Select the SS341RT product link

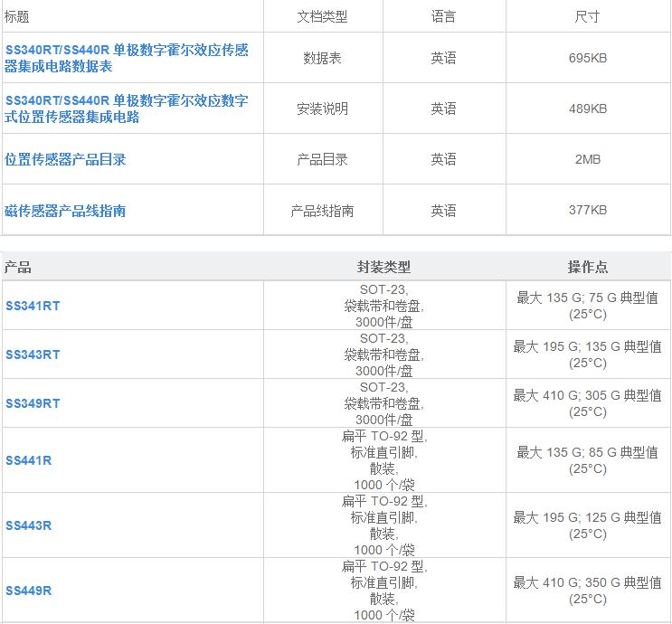point(33,306)
